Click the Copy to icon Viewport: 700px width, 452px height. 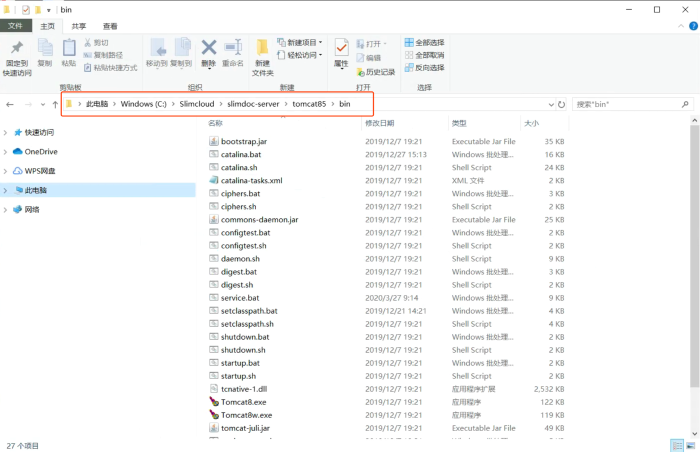click(x=181, y=48)
